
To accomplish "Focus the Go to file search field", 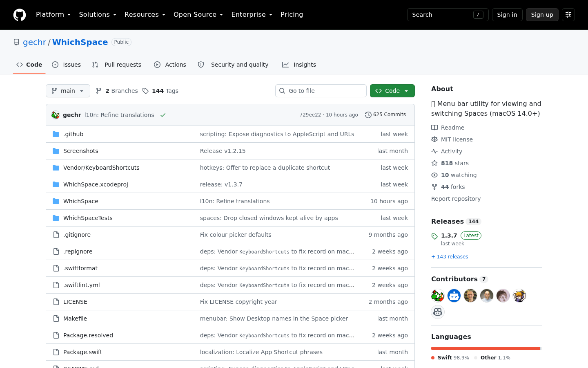I will pos(321,91).
